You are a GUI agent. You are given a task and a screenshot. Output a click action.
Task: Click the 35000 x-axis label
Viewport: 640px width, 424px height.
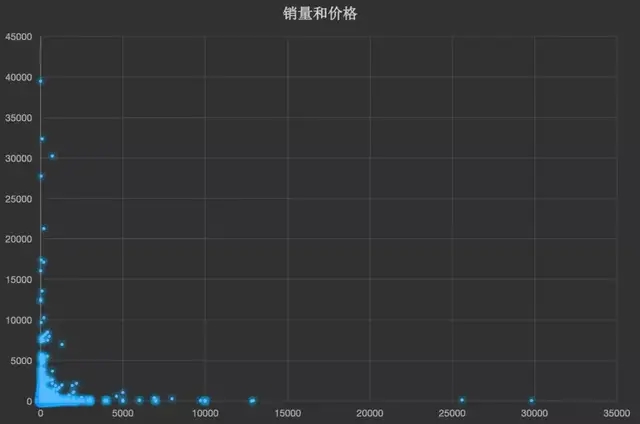[x=616, y=412]
